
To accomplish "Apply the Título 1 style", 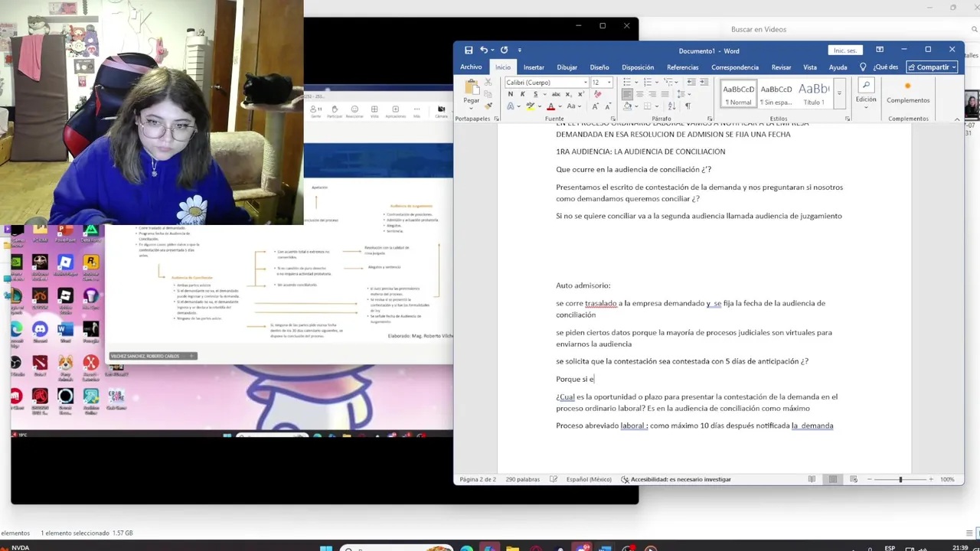I will 813,93.
